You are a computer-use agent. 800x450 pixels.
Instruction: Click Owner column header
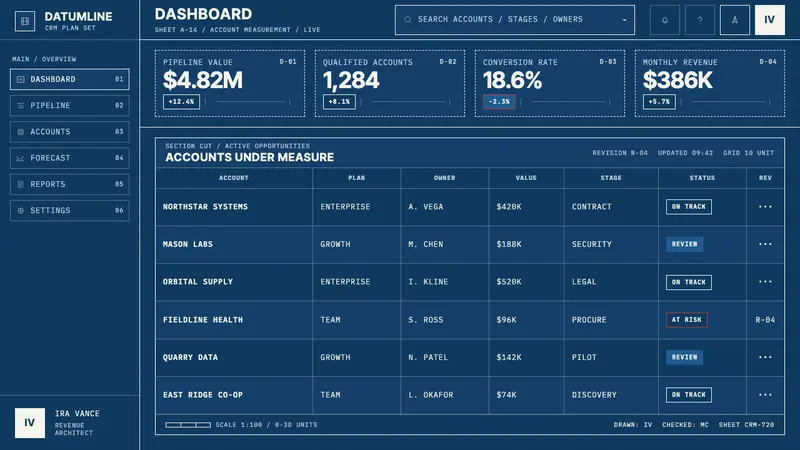[x=444, y=178]
